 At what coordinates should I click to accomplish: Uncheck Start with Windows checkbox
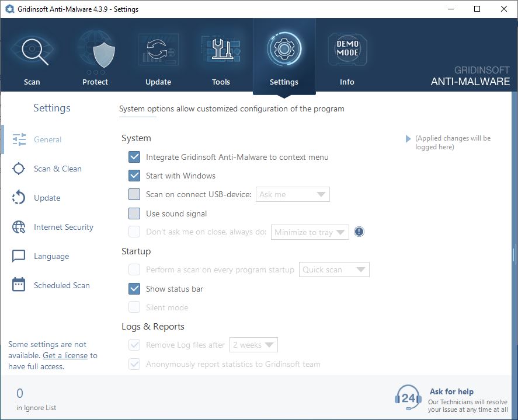coord(134,176)
